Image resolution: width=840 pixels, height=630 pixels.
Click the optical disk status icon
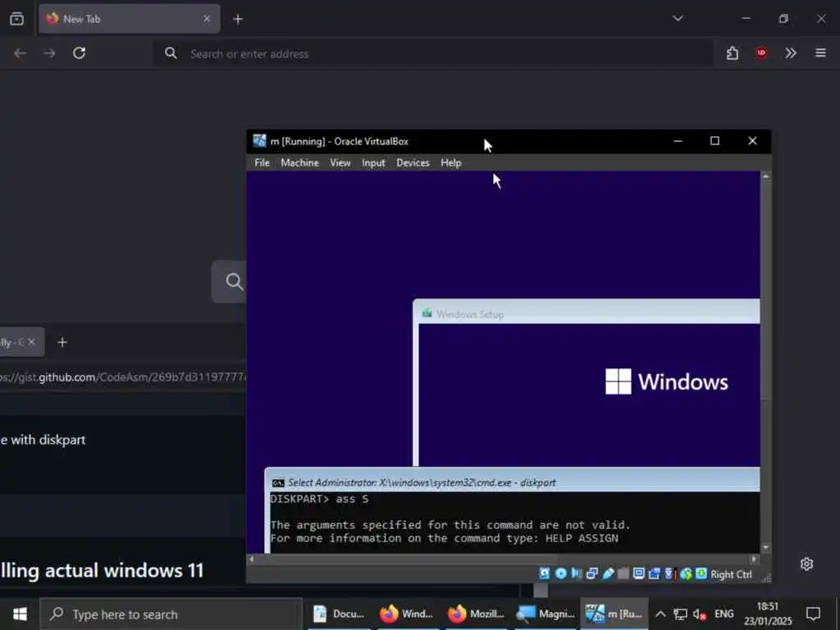pyautogui.click(x=561, y=573)
